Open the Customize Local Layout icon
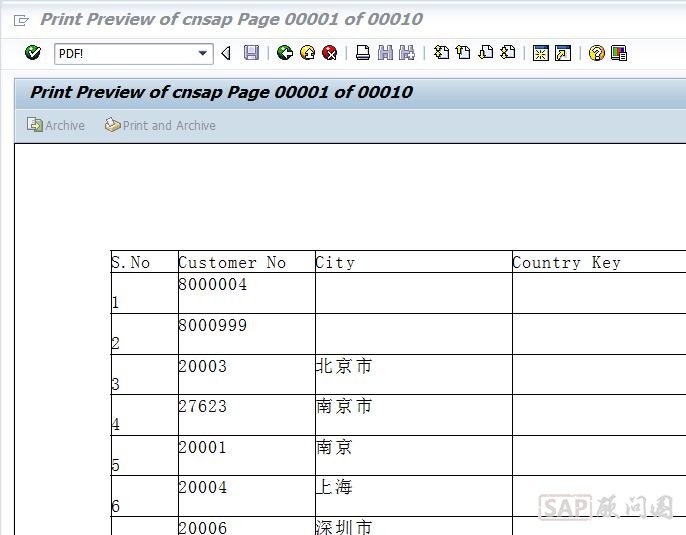The width and height of the screenshot is (686, 535). (619, 53)
